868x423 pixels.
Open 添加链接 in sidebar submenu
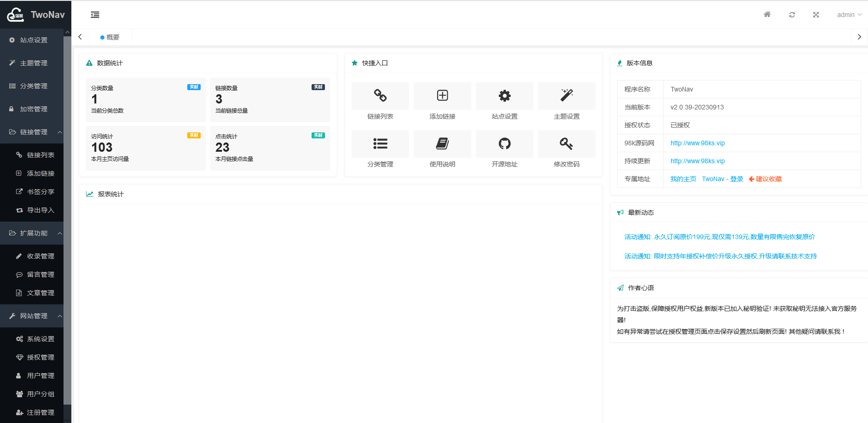click(x=32, y=173)
